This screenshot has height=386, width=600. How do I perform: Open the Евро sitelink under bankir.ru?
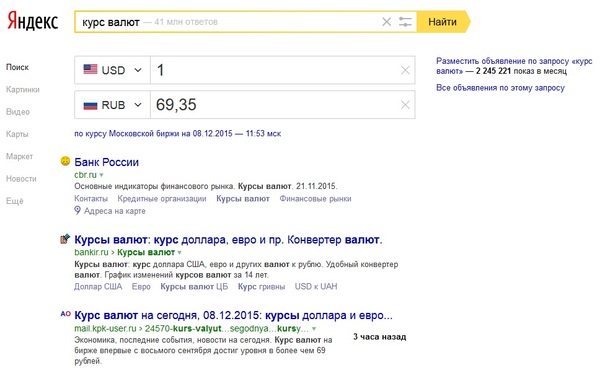click(x=141, y=287)
